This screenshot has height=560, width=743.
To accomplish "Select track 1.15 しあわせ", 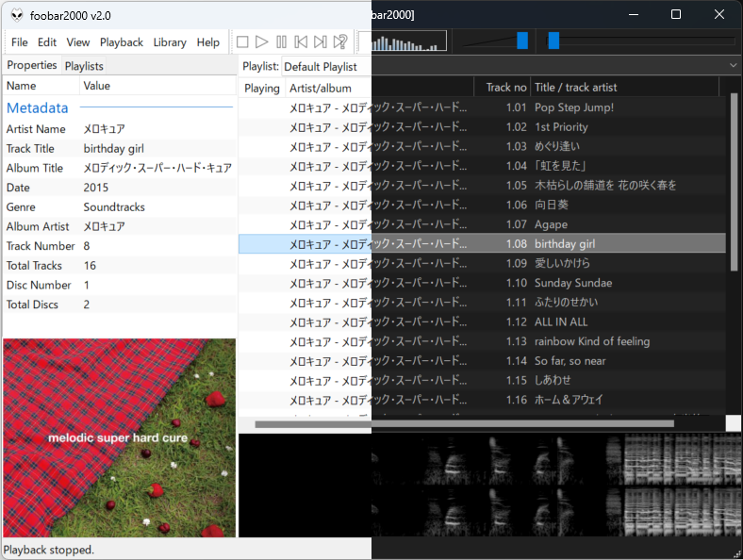I will [482, 381].
